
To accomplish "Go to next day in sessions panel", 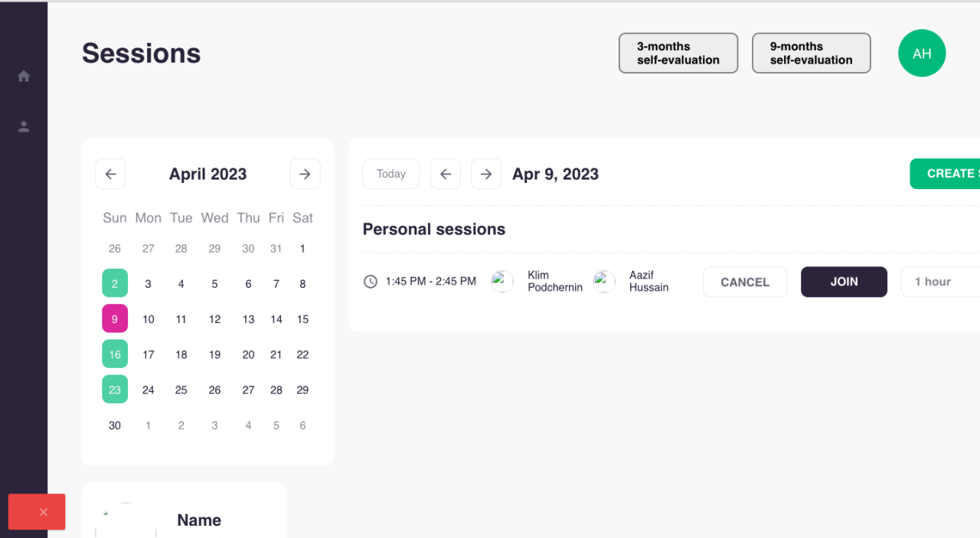I will 486,174.
